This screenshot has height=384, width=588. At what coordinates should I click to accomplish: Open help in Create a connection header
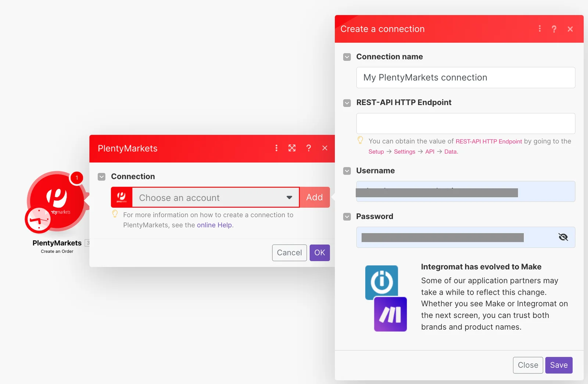[x=554, y=29]
